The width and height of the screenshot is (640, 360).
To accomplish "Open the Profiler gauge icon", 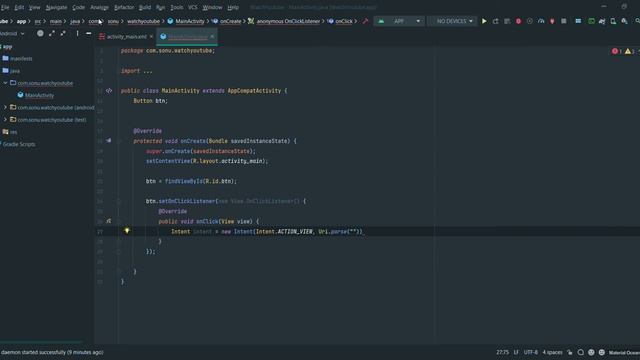I will 541,21.
